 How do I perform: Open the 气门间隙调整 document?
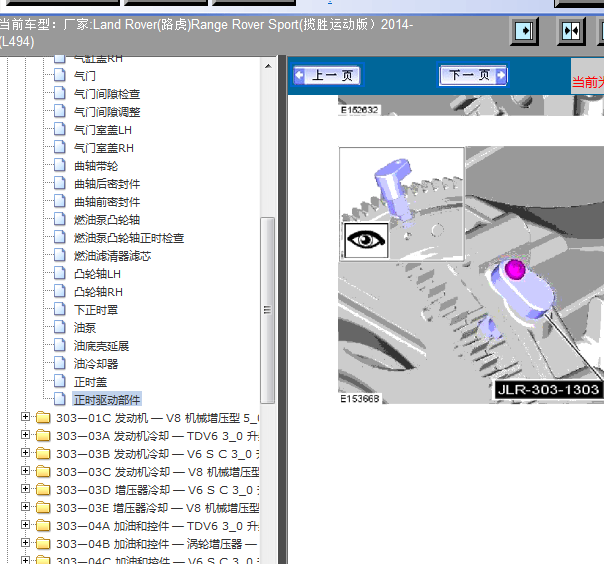click(x=107, y=112)
